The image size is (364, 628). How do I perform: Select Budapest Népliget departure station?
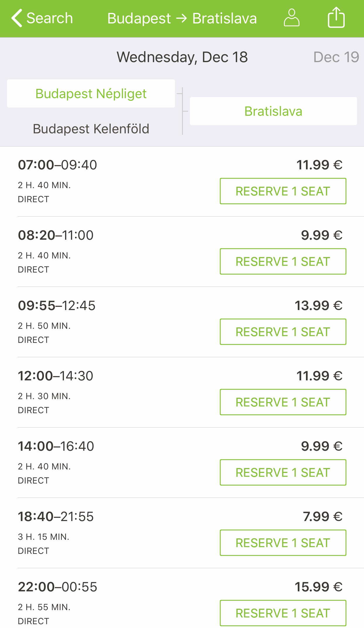(x=91, y=94)
